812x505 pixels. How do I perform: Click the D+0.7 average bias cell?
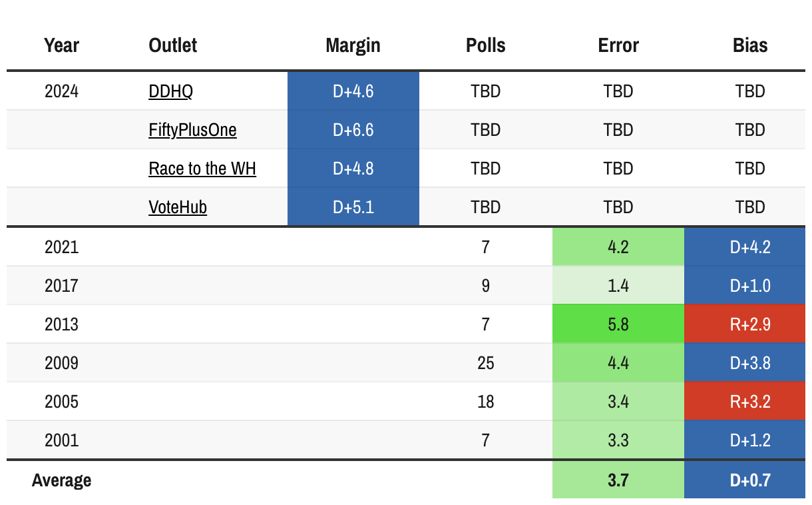pyautogui.click(x=750, y=480)
